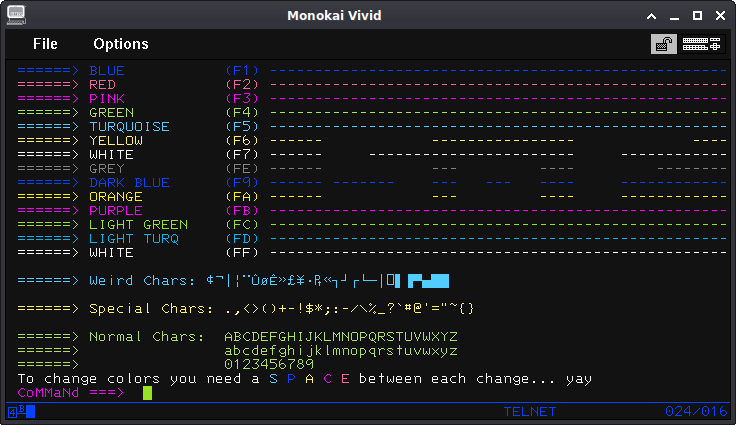Toggle the keyboard lock icon
Screen dimensions: 736x425
coord(663,44)
